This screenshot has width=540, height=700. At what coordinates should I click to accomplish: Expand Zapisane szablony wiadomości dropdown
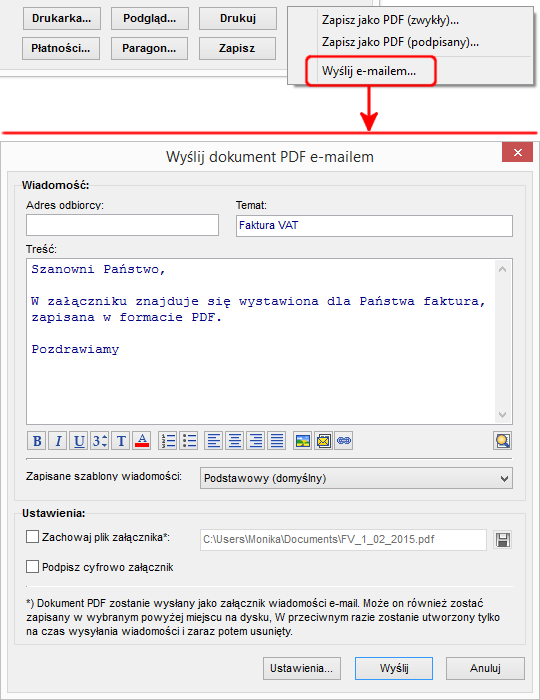pos(356,478)
